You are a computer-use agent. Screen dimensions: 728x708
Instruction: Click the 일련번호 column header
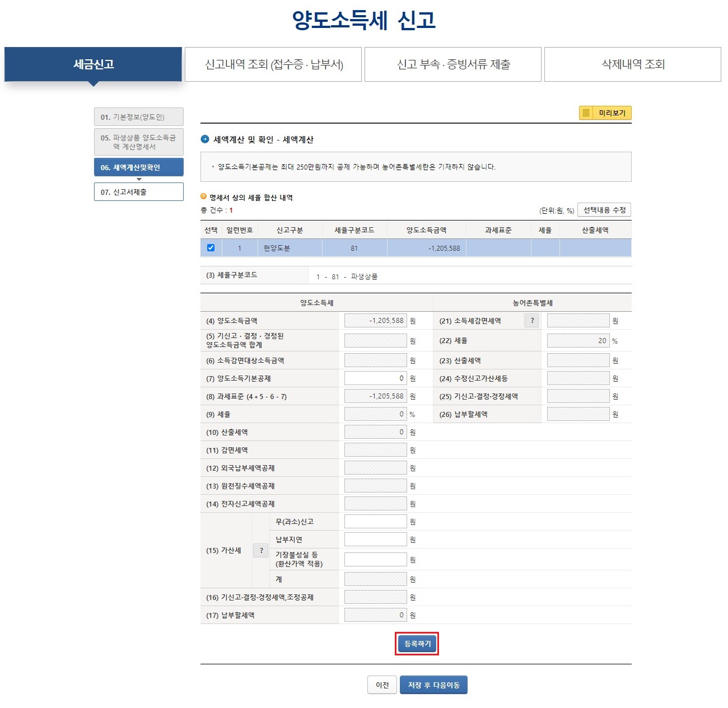(x=239, y=230)
